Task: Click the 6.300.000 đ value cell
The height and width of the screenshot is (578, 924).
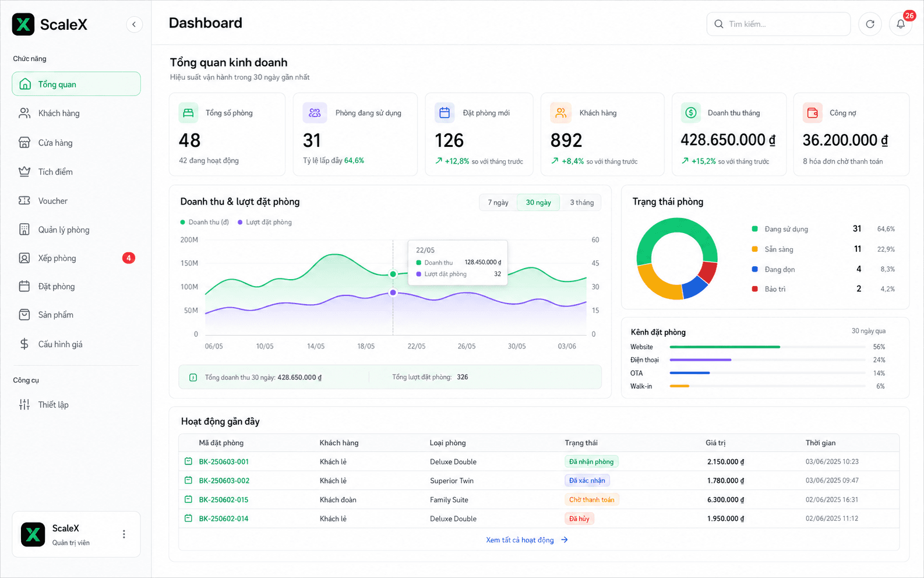Action: pos(725,500)
